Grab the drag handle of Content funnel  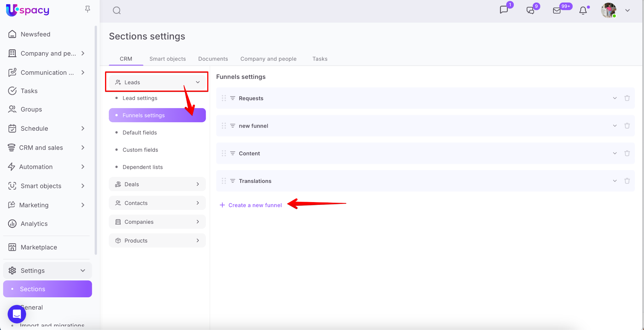tap(224, 153)
